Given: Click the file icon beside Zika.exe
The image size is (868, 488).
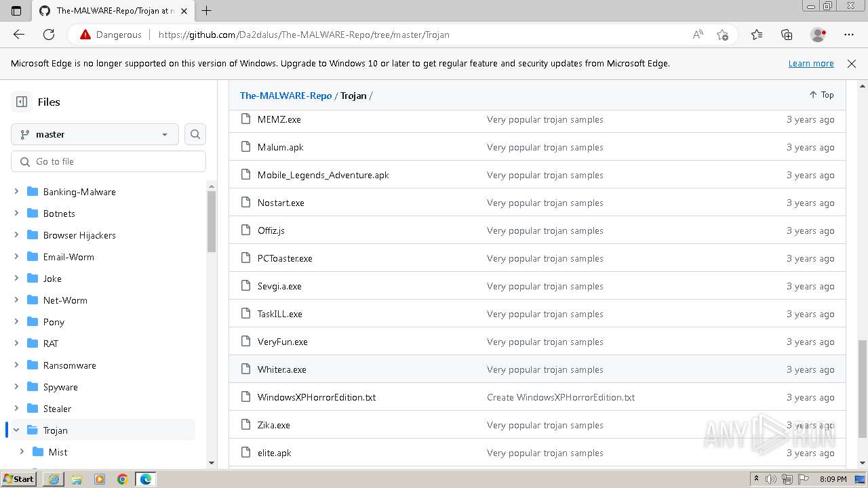Looking at the screenshot, I should (x=245, y=425).
